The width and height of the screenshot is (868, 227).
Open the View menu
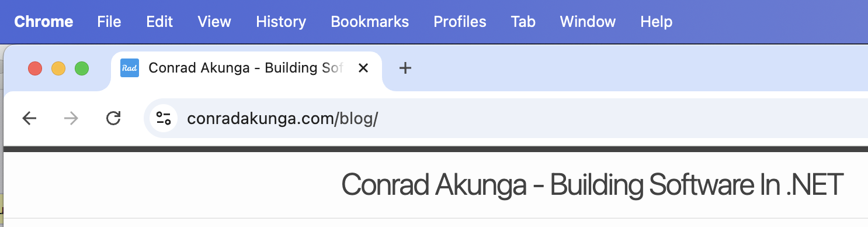point(214,22)
